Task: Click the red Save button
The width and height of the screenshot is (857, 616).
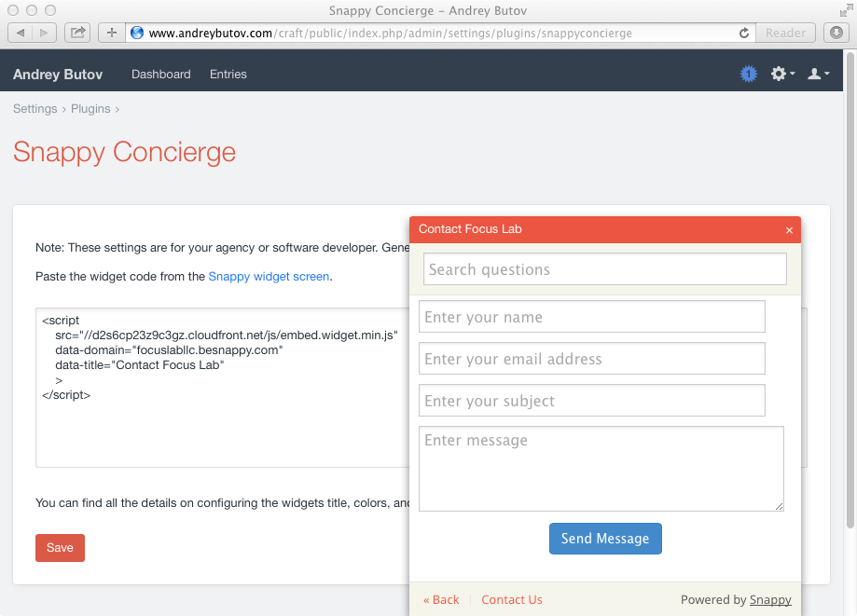Action: pos(60,548)
